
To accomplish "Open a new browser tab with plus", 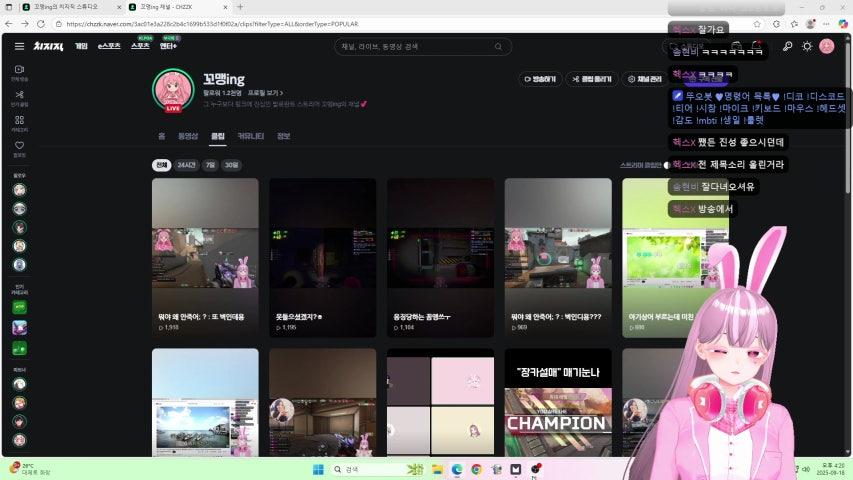I will pos(240,7).
